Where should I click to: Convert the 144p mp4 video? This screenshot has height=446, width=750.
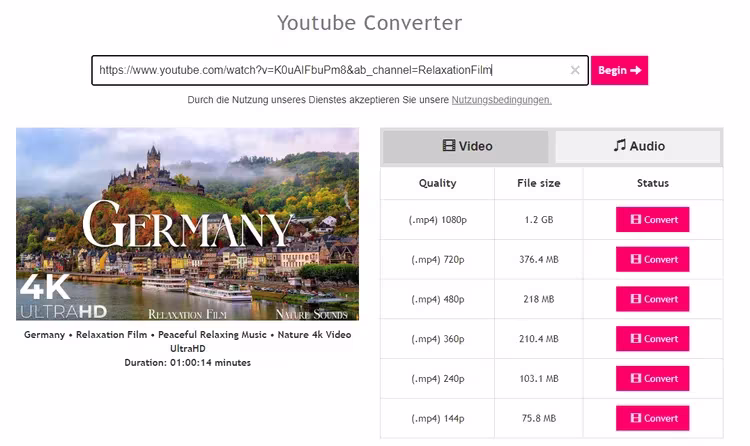tap(652, 418)
